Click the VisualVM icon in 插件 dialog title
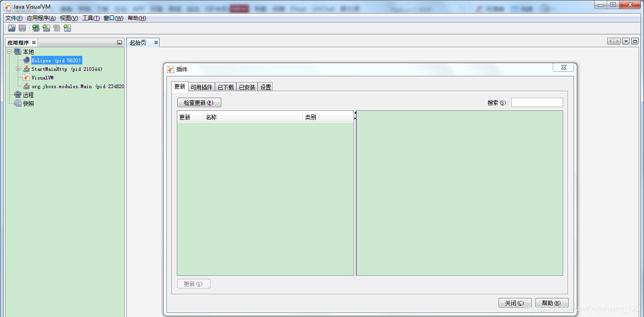This screenshot has width=644, height=317. pyautogui.click(x=170, y=69)
